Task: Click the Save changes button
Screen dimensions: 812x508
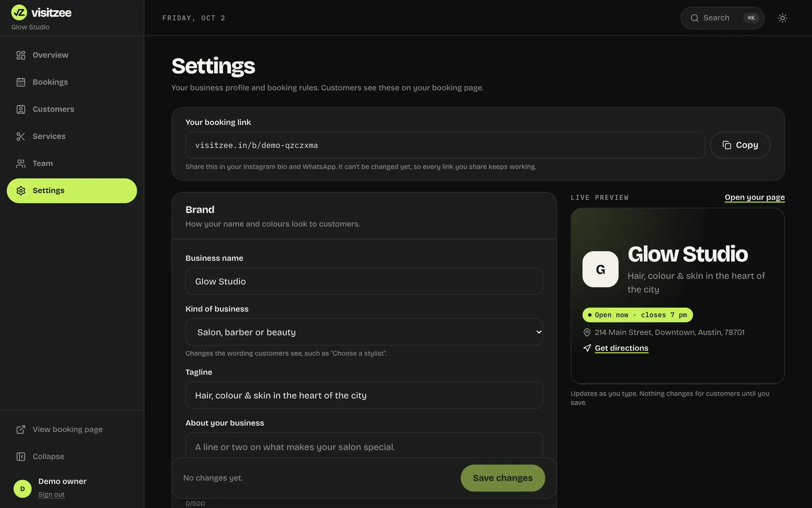Action: (x=503, y=478)
